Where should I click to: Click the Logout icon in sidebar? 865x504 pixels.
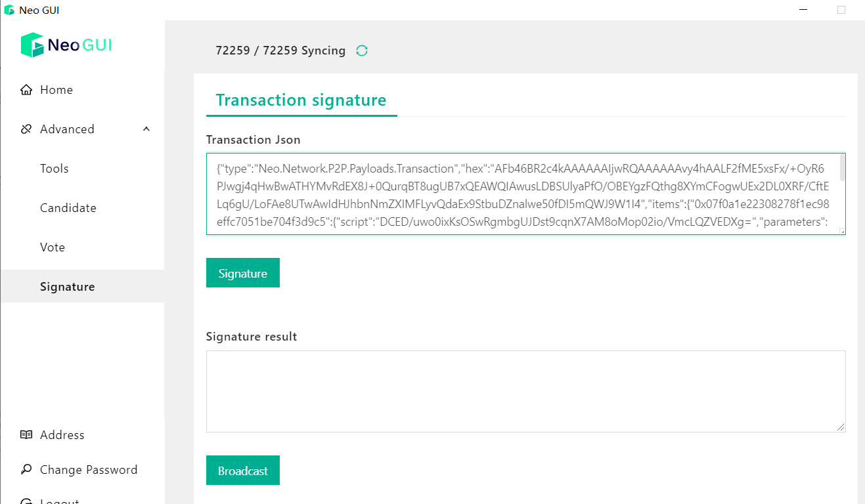pos(26,500)
